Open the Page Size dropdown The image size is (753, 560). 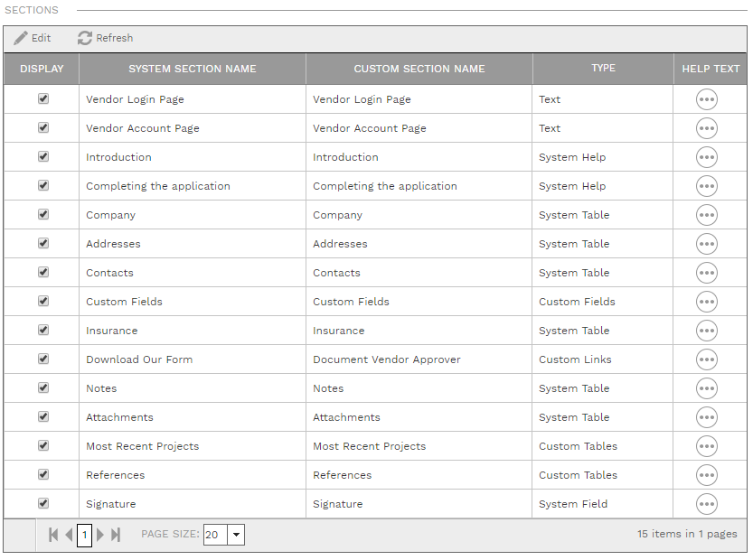coord(236,535)
